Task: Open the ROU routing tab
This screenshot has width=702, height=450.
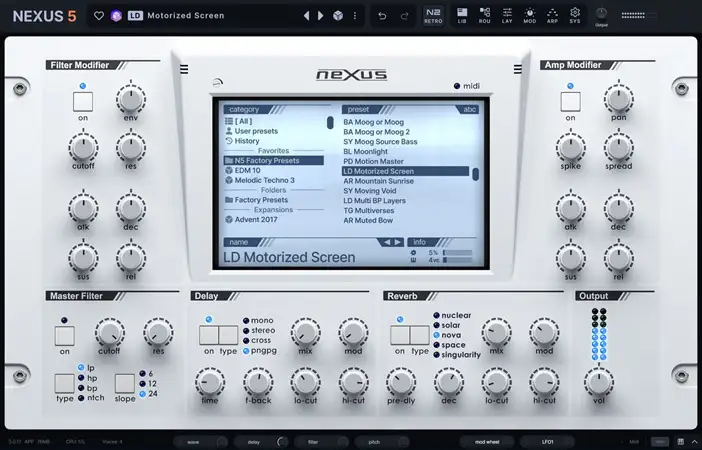Action: [x=484, y=16]
